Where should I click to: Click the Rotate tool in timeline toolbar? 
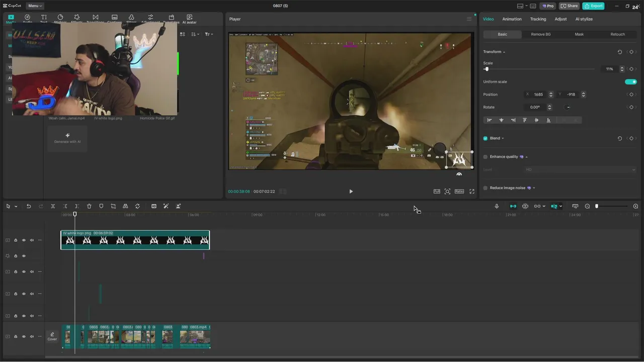(137, 206)
